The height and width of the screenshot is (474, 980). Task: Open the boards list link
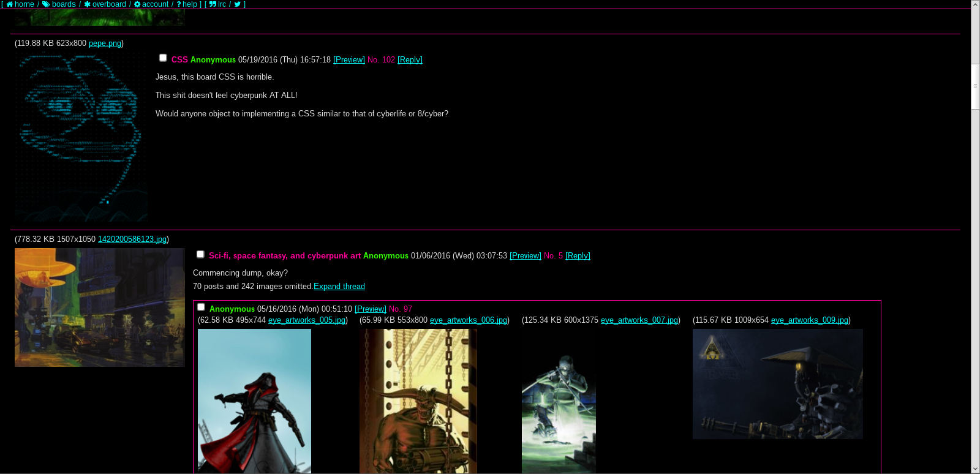[59, 4]
